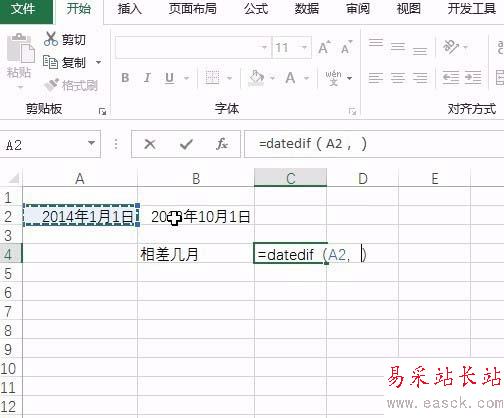Select column E header
This screenshot has width=504, height=418.
[x=435, y=179]
